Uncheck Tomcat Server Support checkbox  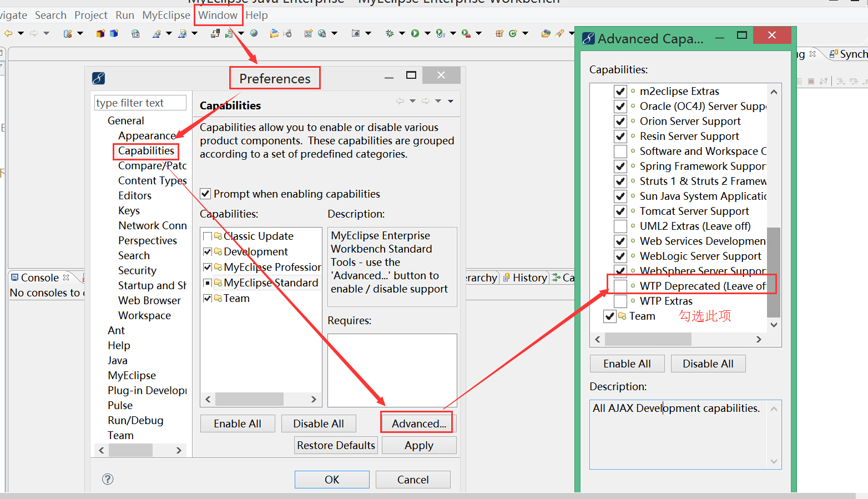click(x=620, y=211)
